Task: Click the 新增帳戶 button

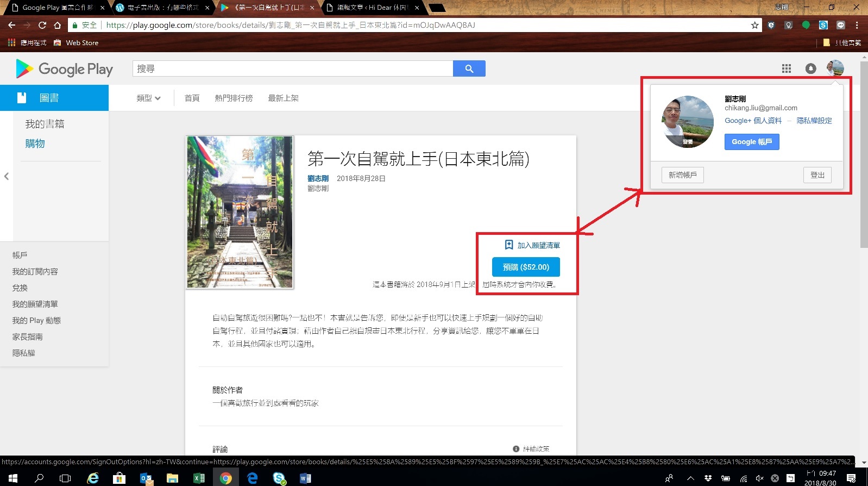Action: click(x=683, y=175)
